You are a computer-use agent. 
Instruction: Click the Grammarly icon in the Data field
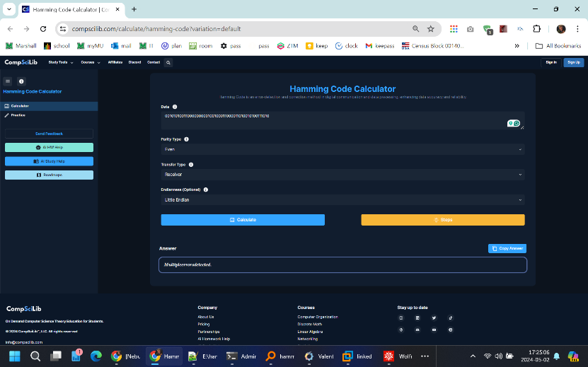tap(517, 124)
